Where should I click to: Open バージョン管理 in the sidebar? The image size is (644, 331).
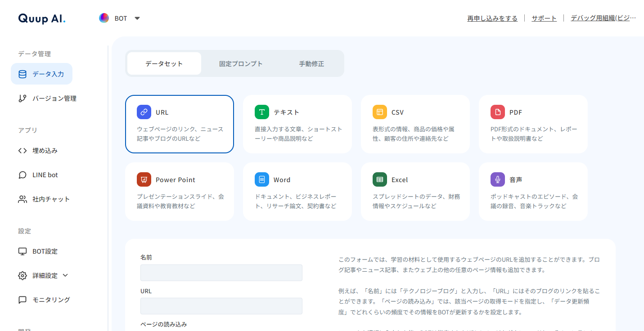[54, 98]
